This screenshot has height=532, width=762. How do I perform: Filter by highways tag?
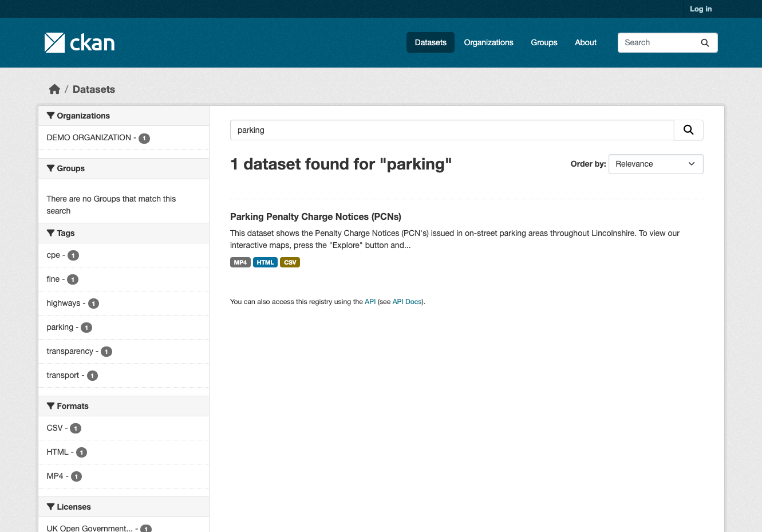coord(124,304)
